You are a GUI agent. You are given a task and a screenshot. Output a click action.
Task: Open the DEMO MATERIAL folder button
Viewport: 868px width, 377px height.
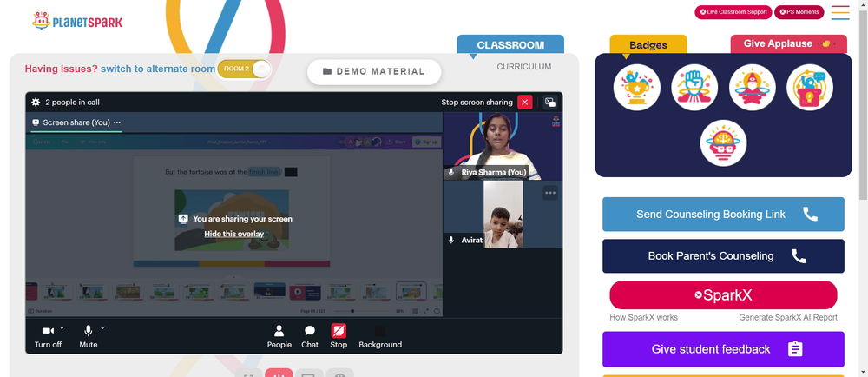373,71
